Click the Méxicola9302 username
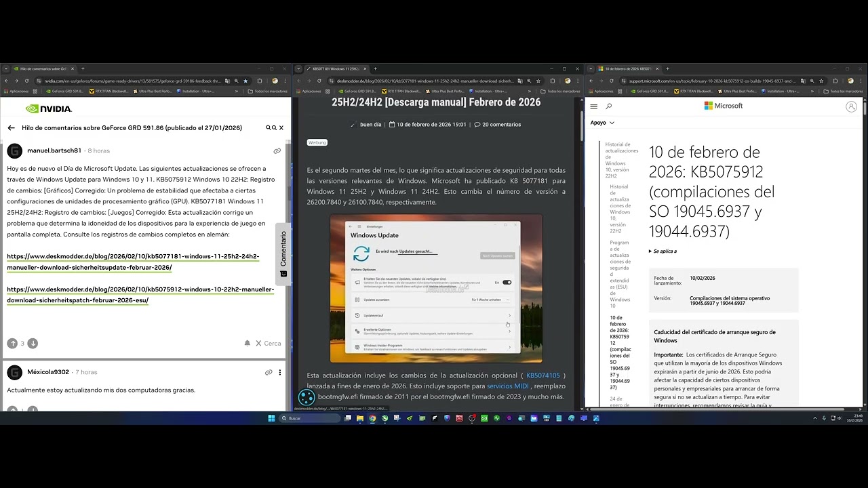This screenshot has width=868, height=488. [48, 372]
